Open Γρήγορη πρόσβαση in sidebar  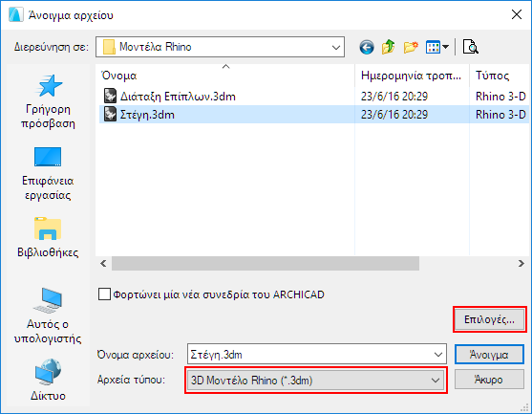[48, 101]
